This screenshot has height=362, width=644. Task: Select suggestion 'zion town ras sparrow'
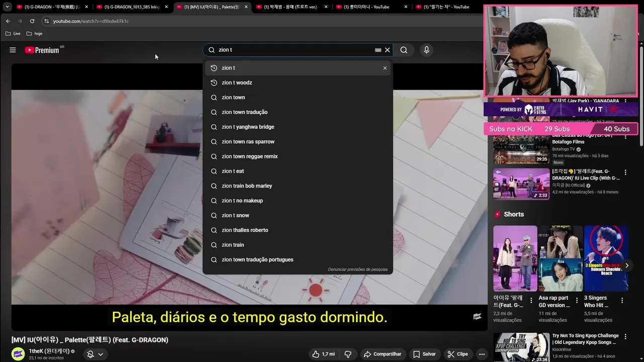[x=298, y=142]
